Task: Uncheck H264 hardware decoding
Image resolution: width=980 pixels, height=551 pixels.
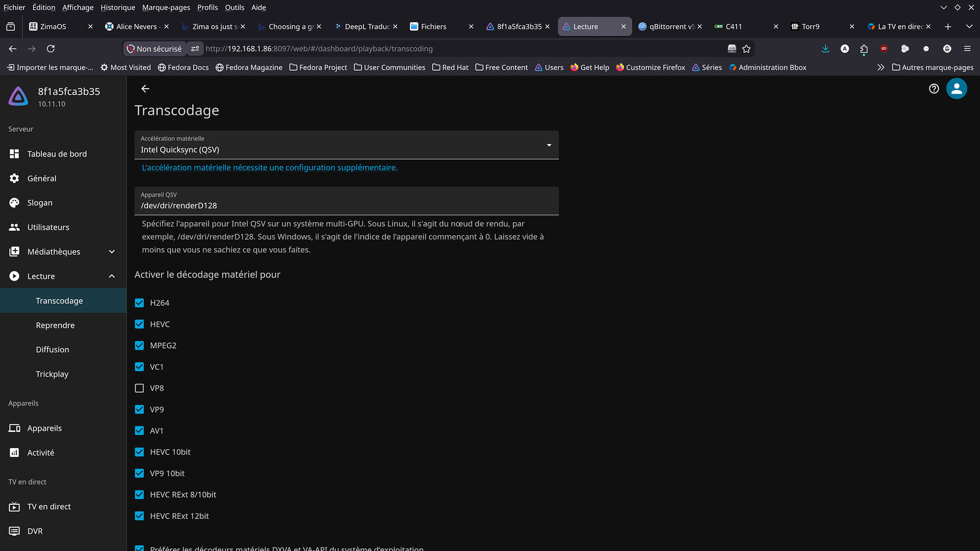Action: click(139, 303)
